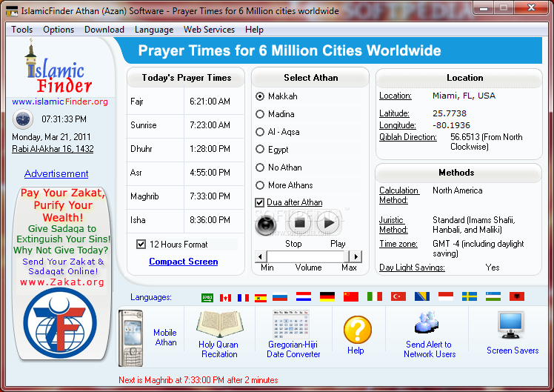Open the Advertisement link
554x392 pixels.
(x=56, y=173)
